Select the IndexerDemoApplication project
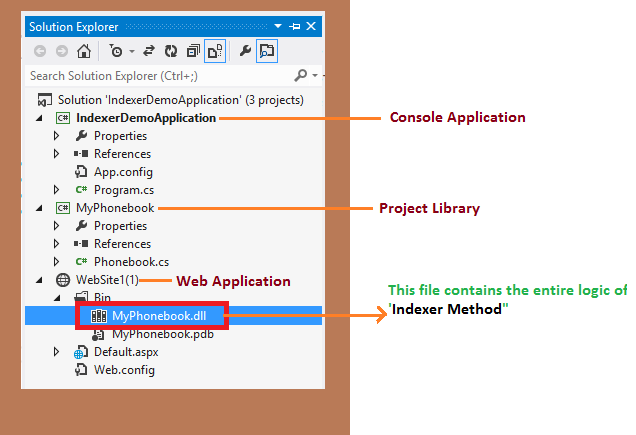Image resolution: width=636 pixels, height=435 pixels. click(x=146, y=118)
